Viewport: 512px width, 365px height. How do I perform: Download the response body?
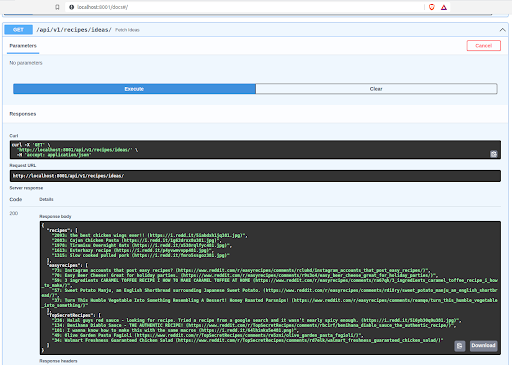(483, 345)
